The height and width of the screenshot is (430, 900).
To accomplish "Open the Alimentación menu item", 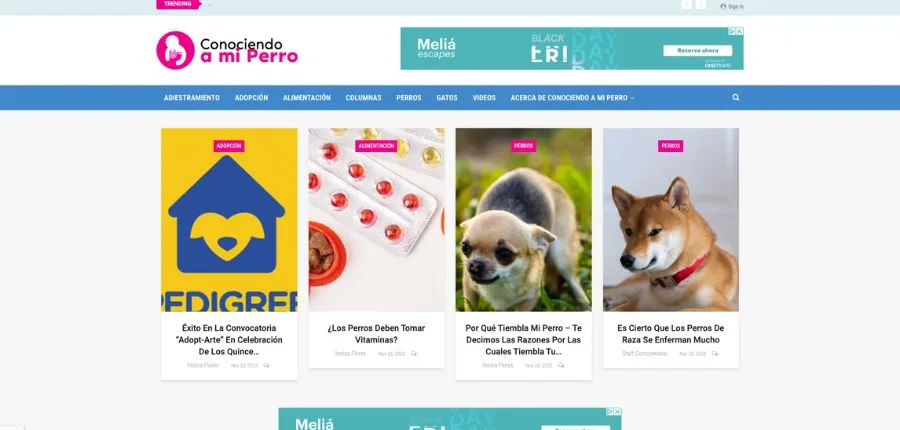I will click(307, 98).
